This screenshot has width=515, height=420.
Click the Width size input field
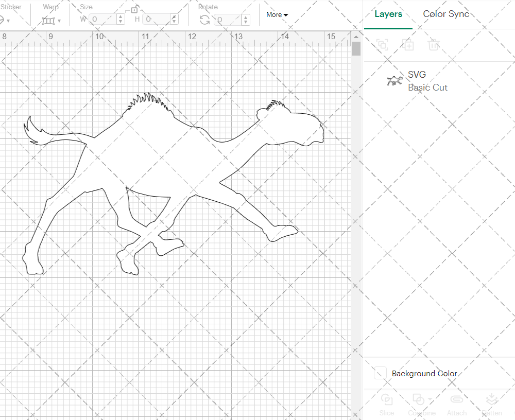[103, 20]
